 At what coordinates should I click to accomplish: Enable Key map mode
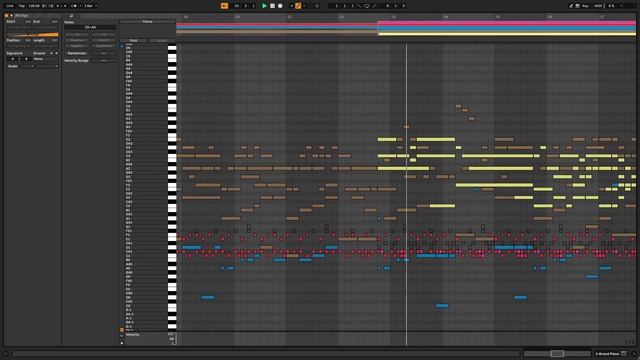pyautogui.click(x=585, y=6)
